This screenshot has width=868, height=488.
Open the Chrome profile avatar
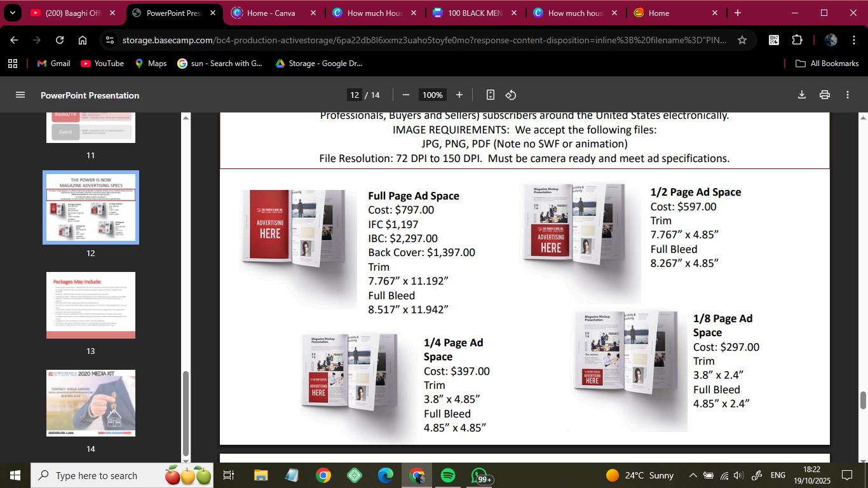[x=831, y=40]
